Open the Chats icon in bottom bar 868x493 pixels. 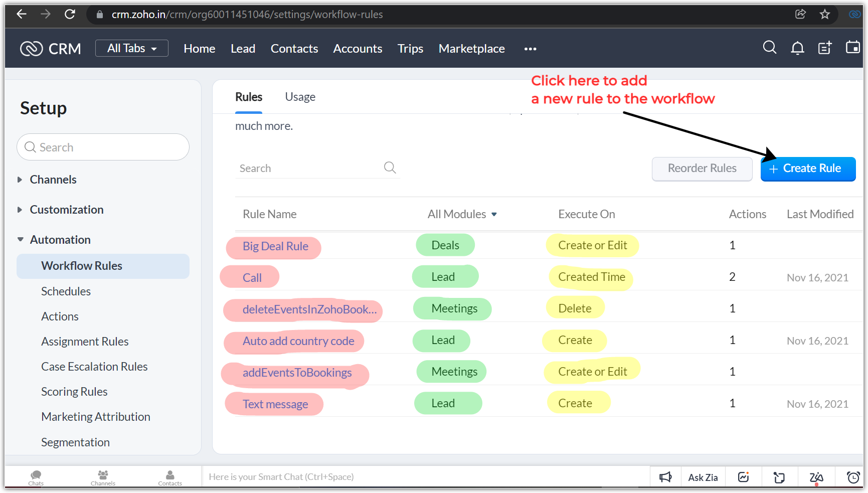pos(36,477)
